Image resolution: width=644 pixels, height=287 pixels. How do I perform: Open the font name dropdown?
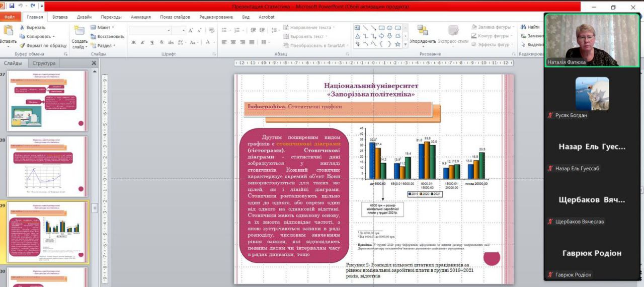point(168,31)
